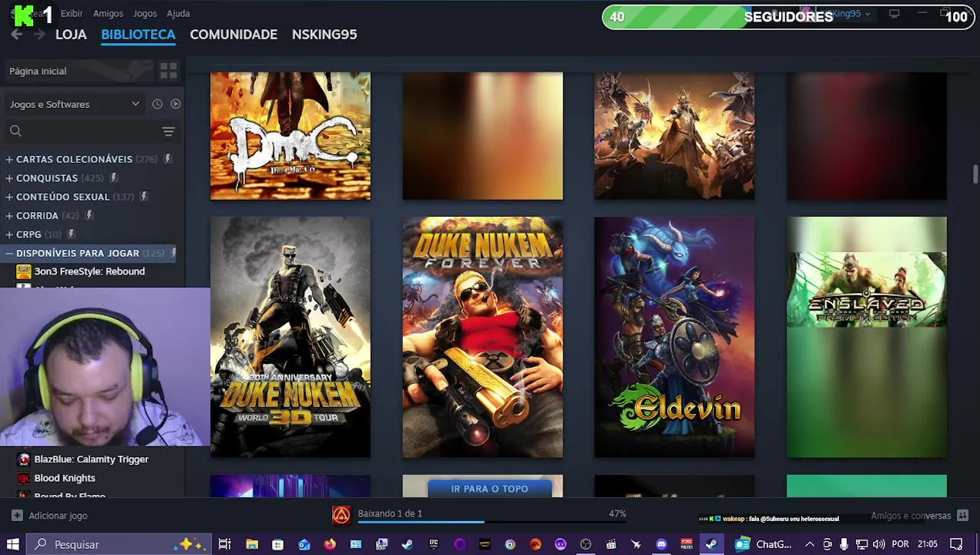Open the POR language indicator
The image size is (980, 555).
900,544
